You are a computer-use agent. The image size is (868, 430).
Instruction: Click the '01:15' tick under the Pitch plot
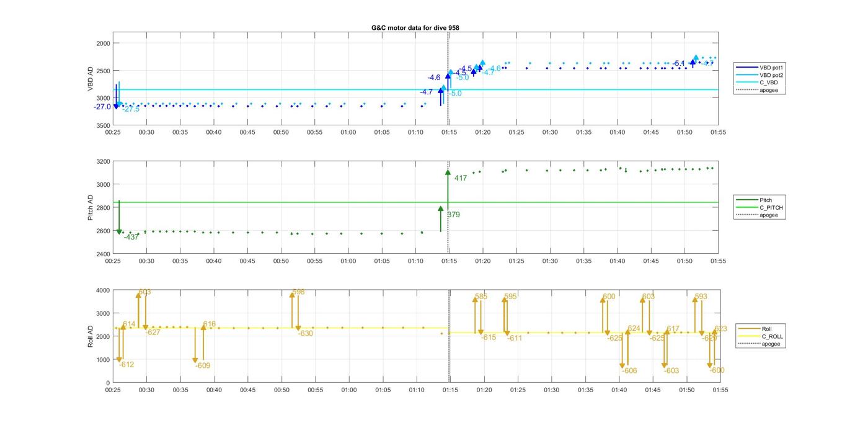449,261
